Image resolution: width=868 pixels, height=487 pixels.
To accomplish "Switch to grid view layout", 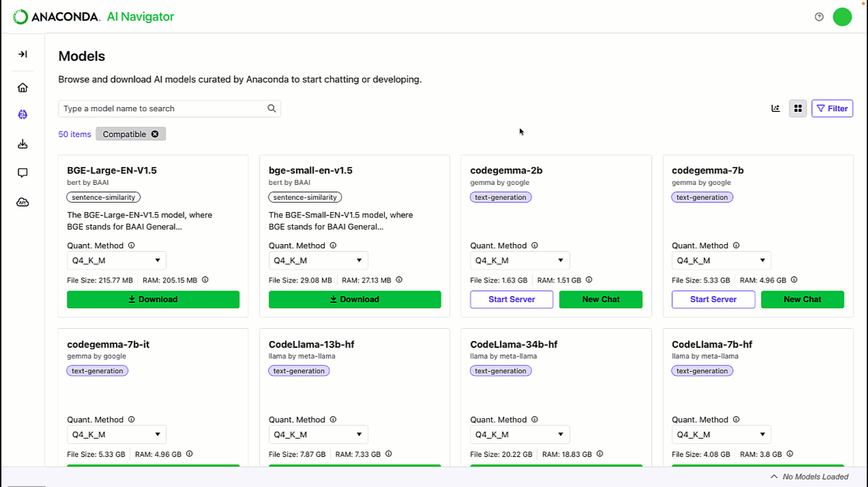I will [x=798, y=108].
